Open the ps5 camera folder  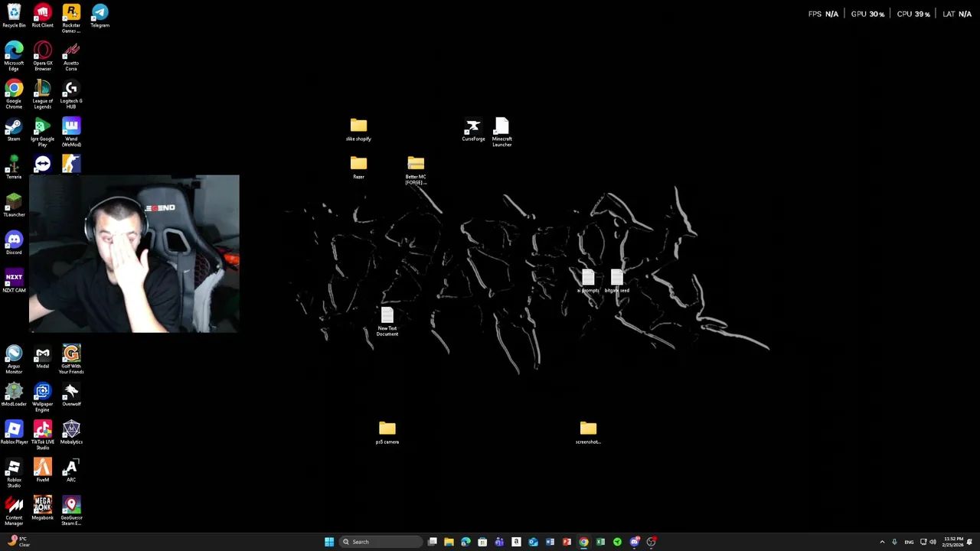(x=387, y=432)
